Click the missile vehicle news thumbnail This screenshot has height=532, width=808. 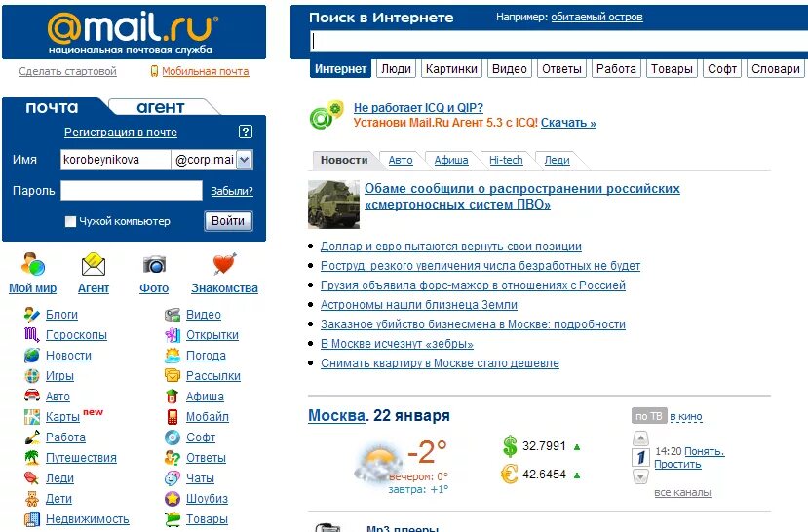[x=333, y=204]
